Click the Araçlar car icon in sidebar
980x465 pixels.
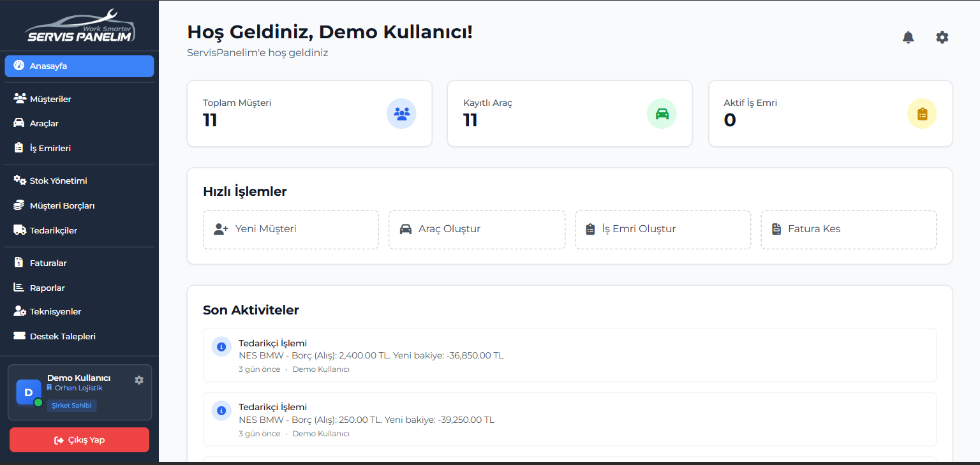[19, 123]
